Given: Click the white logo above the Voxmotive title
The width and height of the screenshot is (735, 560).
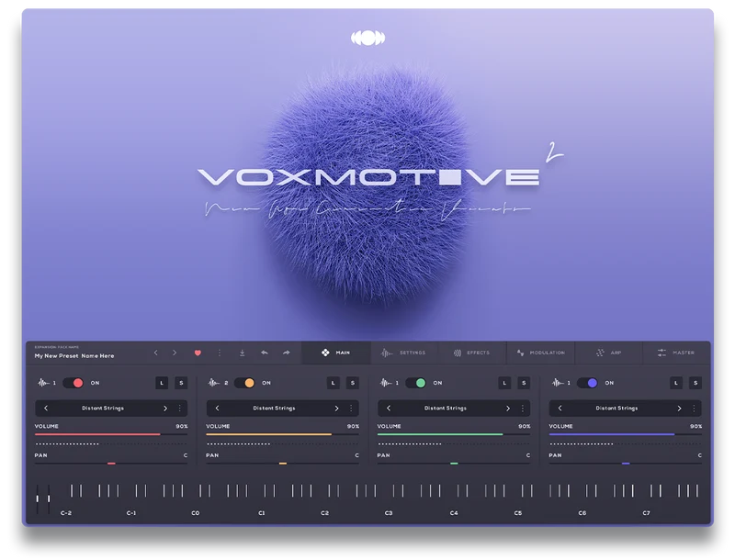Looking at the screenshot, I should click(x=368, y=38).
